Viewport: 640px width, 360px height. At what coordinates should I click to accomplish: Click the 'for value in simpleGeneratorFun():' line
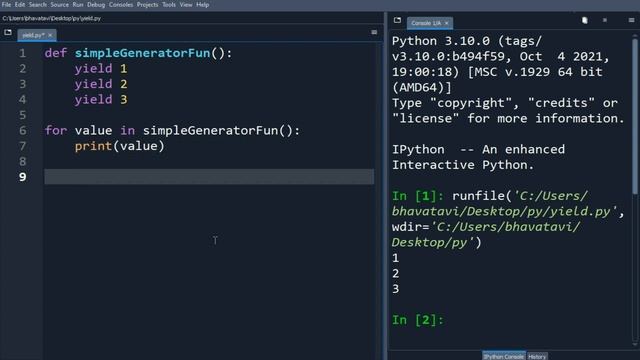coord(172,131)
